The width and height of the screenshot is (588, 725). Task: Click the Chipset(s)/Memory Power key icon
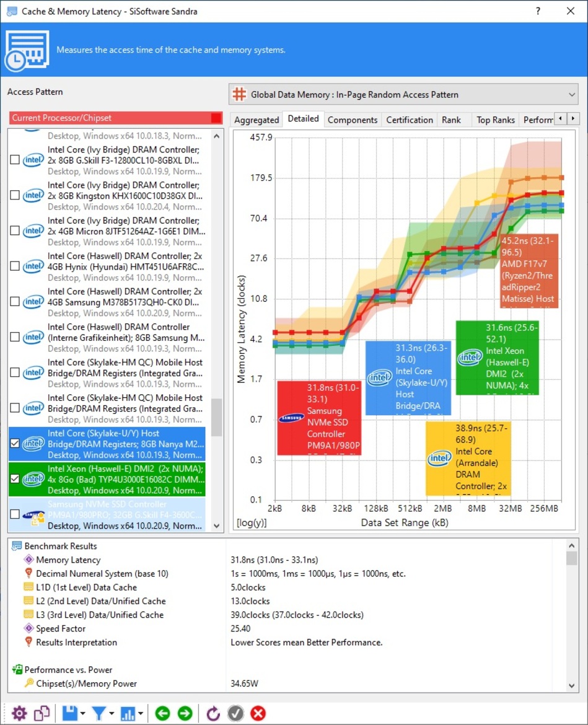click(x=29, y=683)
